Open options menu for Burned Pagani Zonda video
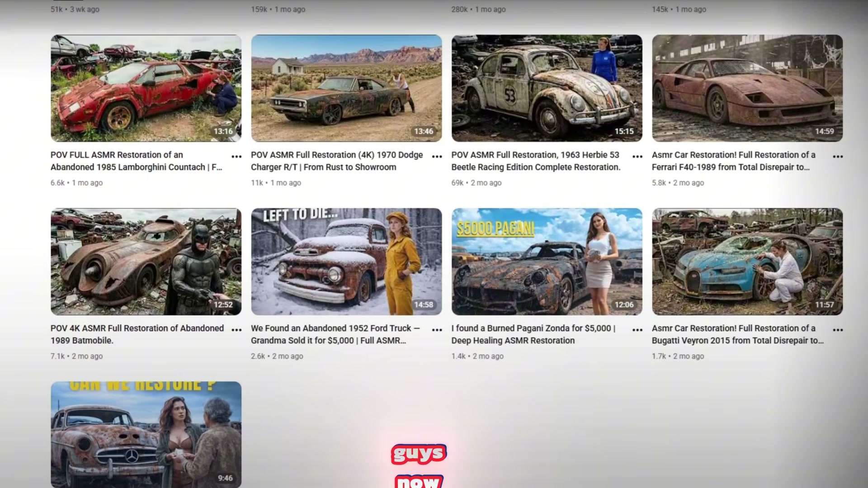868x488 pixels. click(x=637, y=330)
